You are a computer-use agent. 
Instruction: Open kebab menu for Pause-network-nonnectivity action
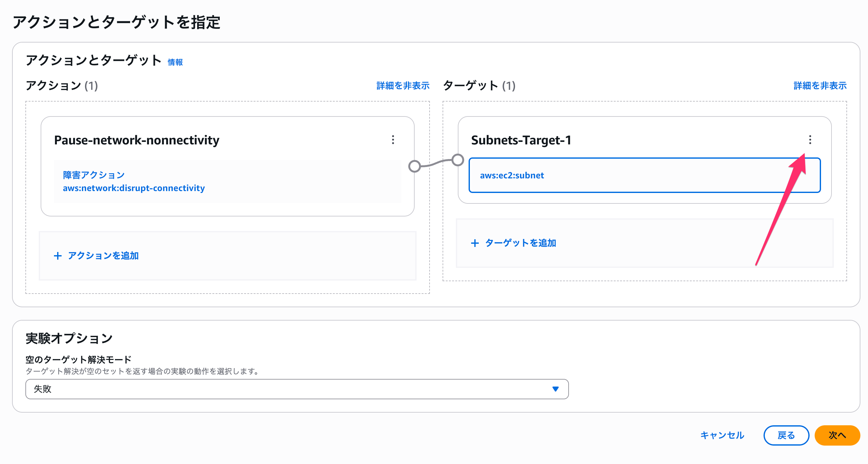(393, 140)
